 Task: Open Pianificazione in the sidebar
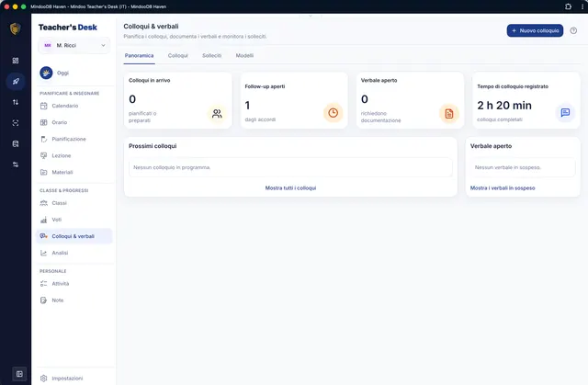(74, 139)
